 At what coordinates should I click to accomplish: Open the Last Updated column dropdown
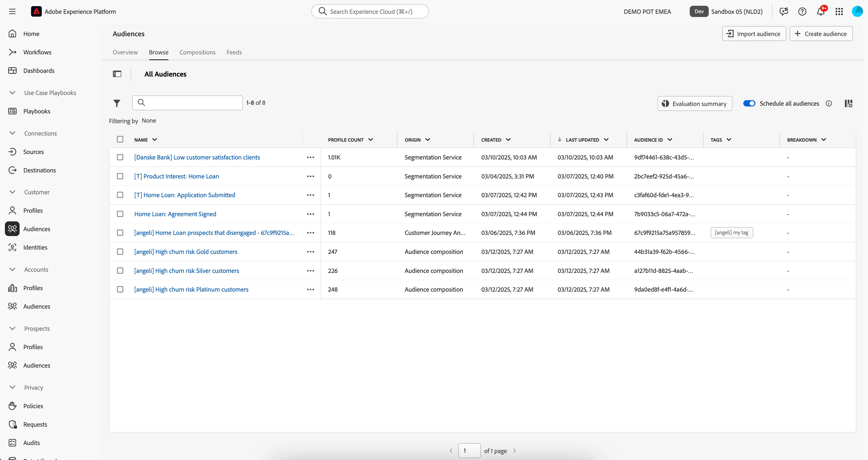point(606,139)
